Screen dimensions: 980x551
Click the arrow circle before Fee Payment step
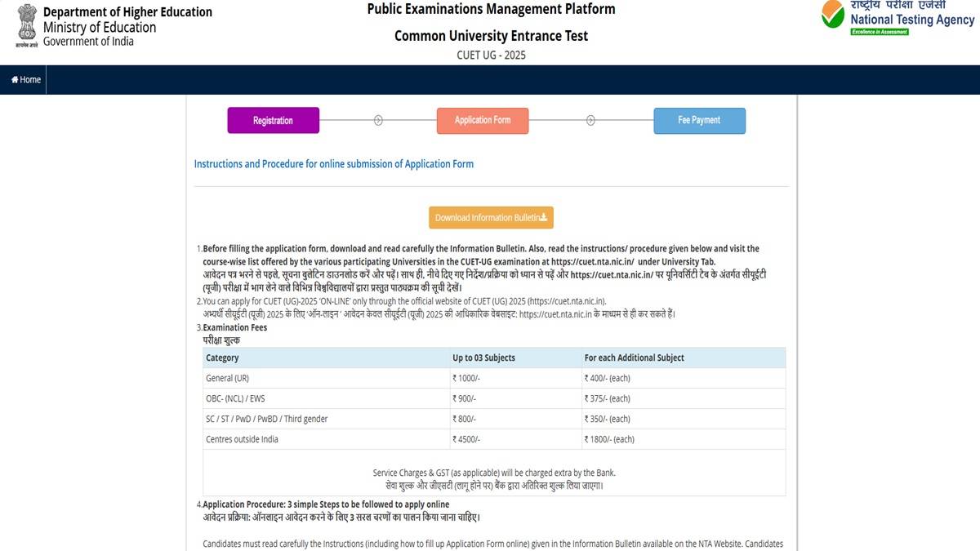pos(590,120)
